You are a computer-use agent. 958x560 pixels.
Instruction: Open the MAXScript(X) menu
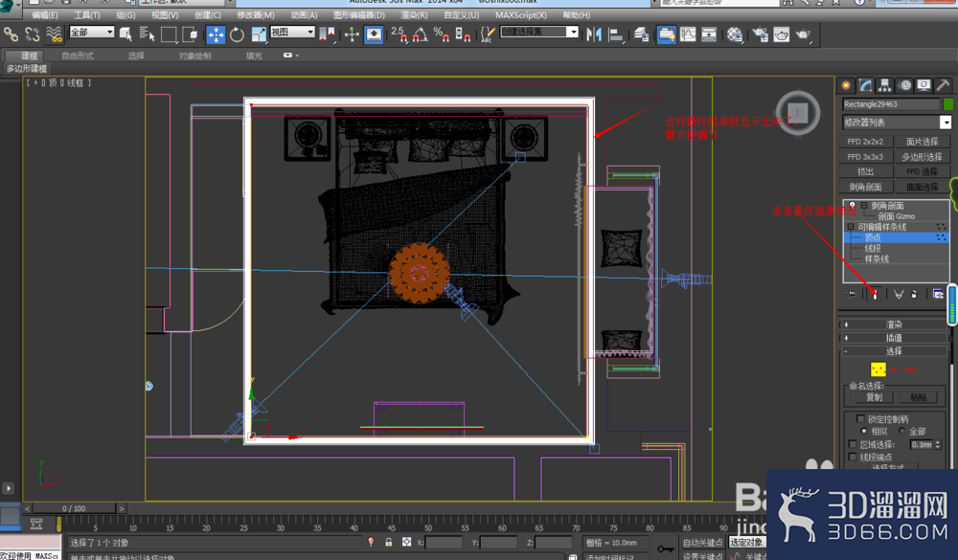tap(520, 14)
